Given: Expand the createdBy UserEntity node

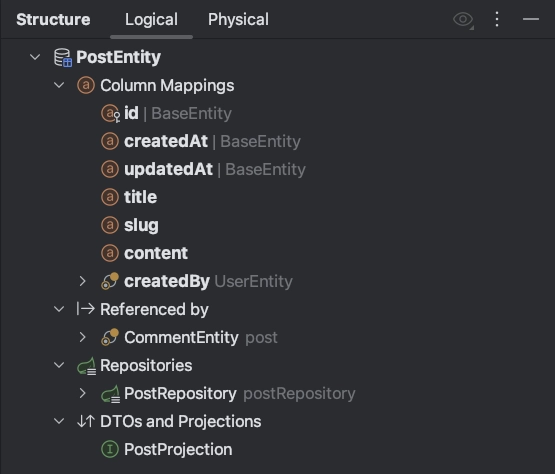Looking at the screenshot, I should pos(82,281).
